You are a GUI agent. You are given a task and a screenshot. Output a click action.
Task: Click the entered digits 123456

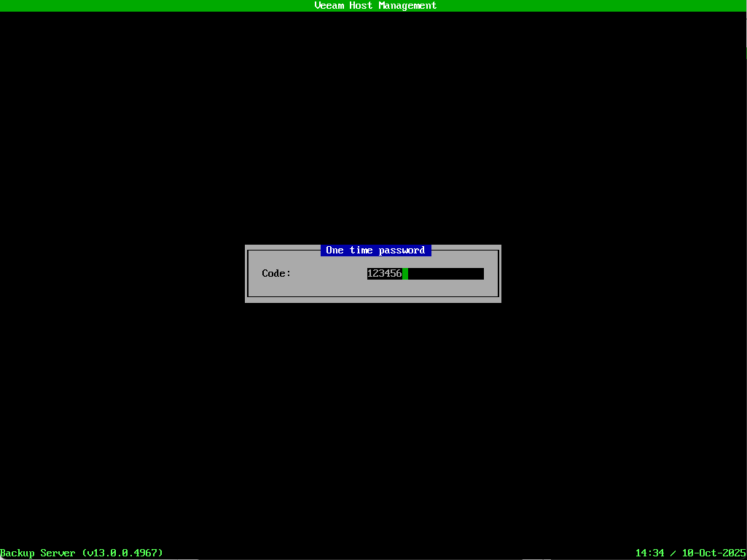click(x=385, y=273)
